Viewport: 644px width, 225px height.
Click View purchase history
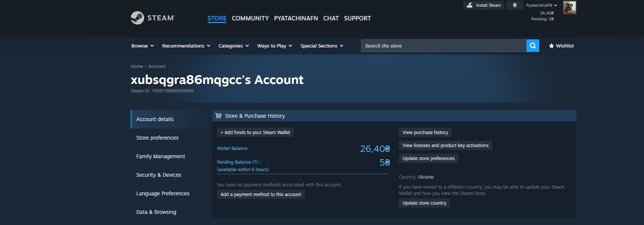click(x=425, y=133)
